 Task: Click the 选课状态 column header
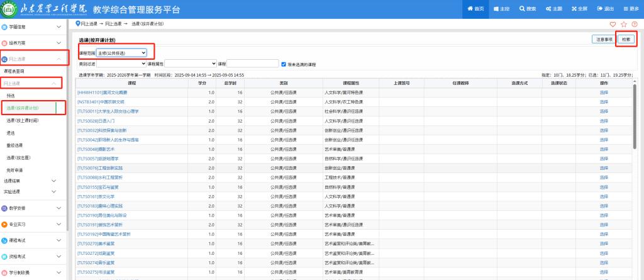[x=559, y=83]
